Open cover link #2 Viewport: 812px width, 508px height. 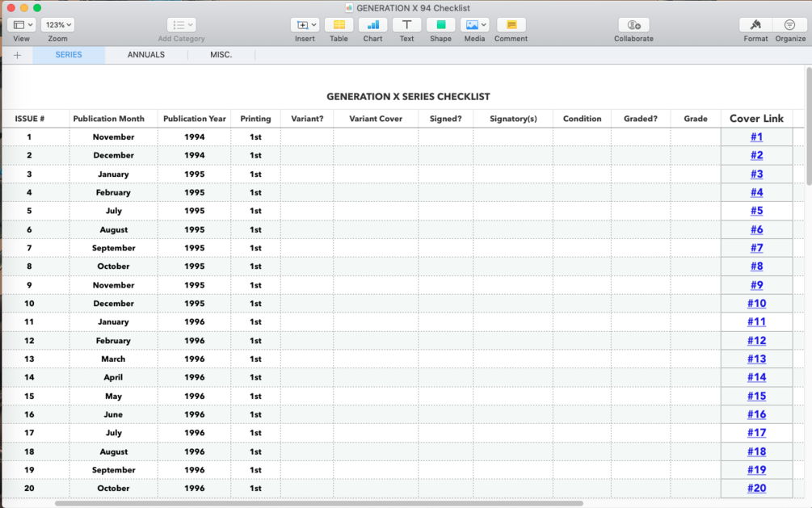tap(756, 155)
